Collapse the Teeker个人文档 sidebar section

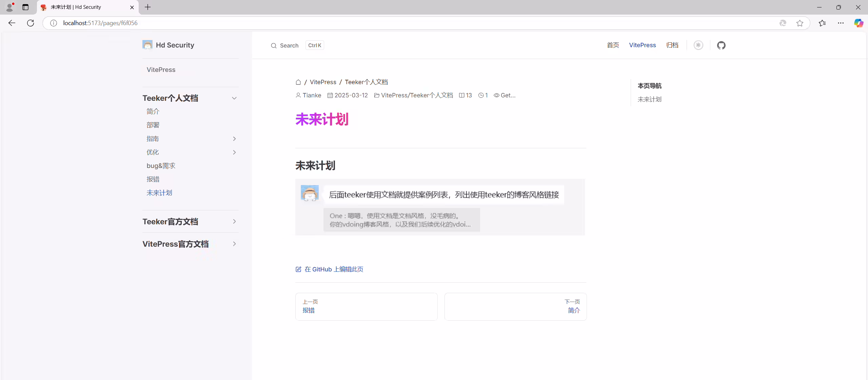(x=234, y=98)
